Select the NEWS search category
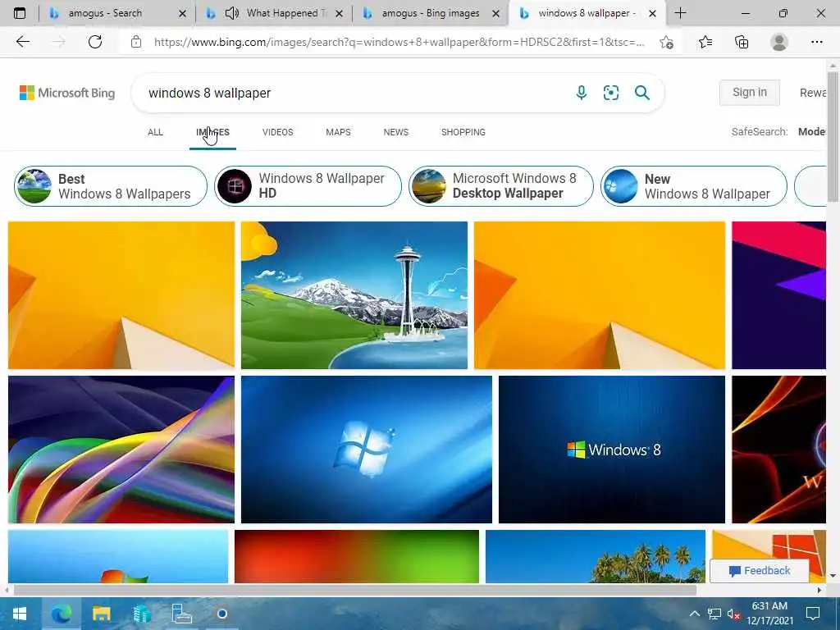The image size is (840, 630). tap(396, 132)
